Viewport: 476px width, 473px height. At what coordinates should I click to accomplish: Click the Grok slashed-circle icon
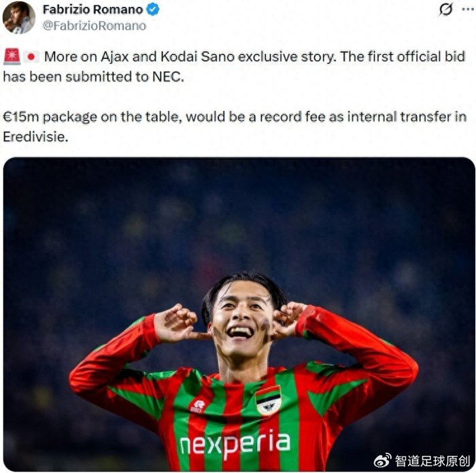446,10
